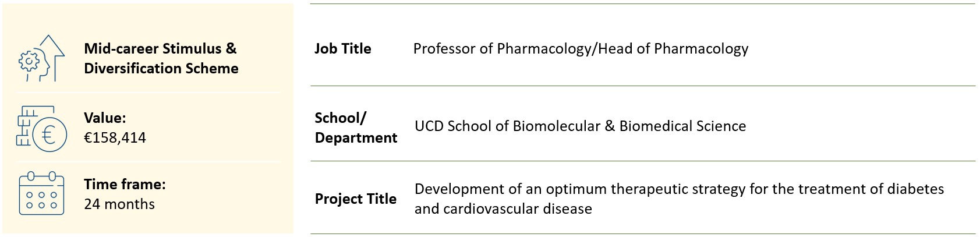980x237 pixels.
Task: Click the "Project Title" row label
Action: point(355,199)
